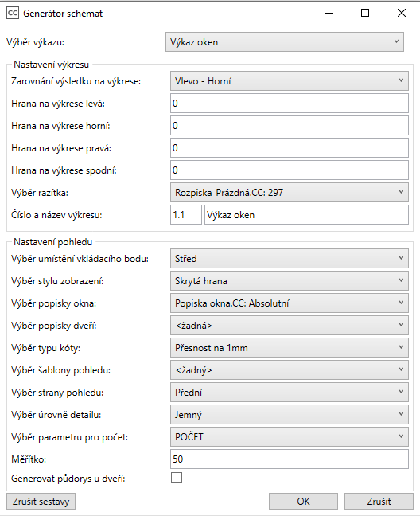Click the Zrušit button
This screenshot has height=516, width=420.
pos(379,502)
